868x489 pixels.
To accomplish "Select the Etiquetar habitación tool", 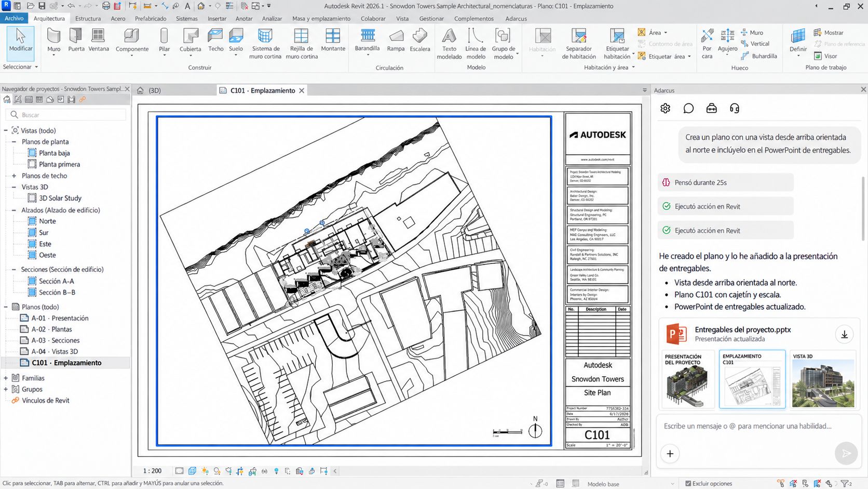I will [617, 44].
